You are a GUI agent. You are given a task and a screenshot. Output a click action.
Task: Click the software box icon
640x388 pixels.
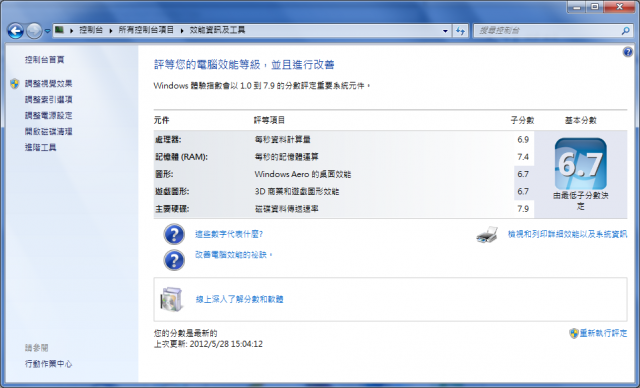tap(171, 299)
